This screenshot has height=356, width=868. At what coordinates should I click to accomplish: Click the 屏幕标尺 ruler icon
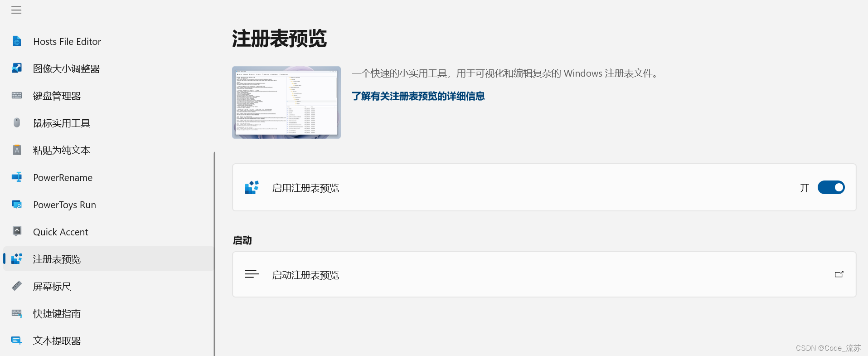tap(17, 286)
